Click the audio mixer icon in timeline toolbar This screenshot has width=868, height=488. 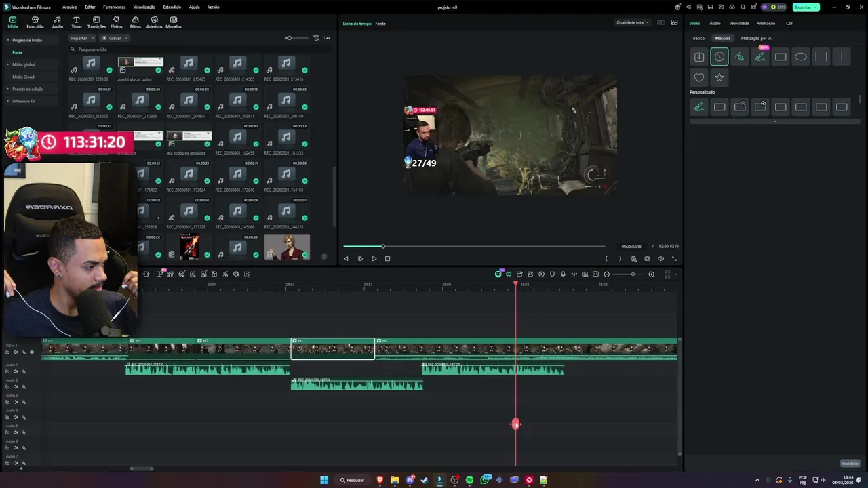574,274
